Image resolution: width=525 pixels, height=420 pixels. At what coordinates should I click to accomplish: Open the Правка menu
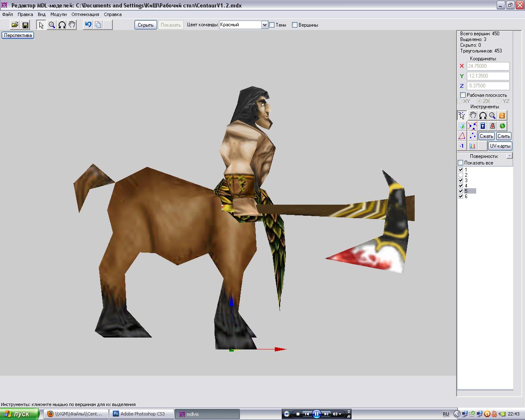pyautogui.click(x=25, y=14)
